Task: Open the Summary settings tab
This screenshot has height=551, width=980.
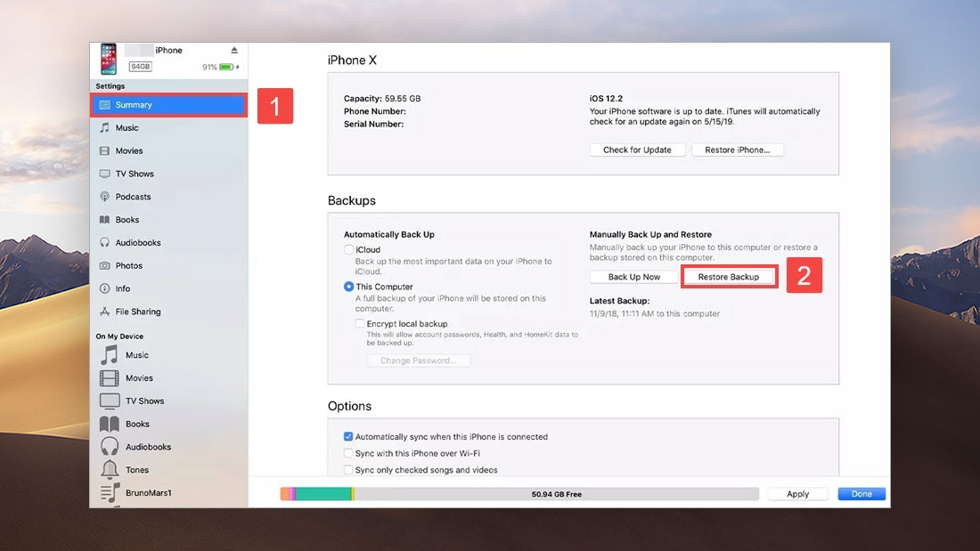Action: [x=168, y=105]
